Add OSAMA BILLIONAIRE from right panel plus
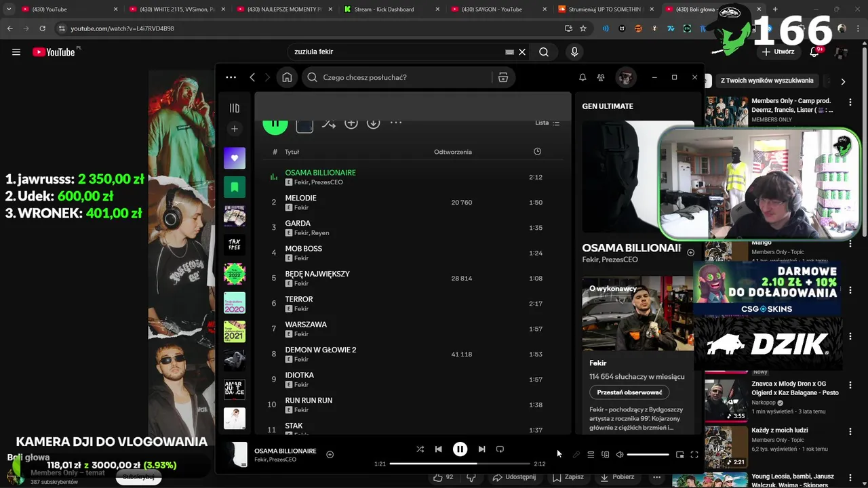Viewport: 868px width, 488px height. 690,252
